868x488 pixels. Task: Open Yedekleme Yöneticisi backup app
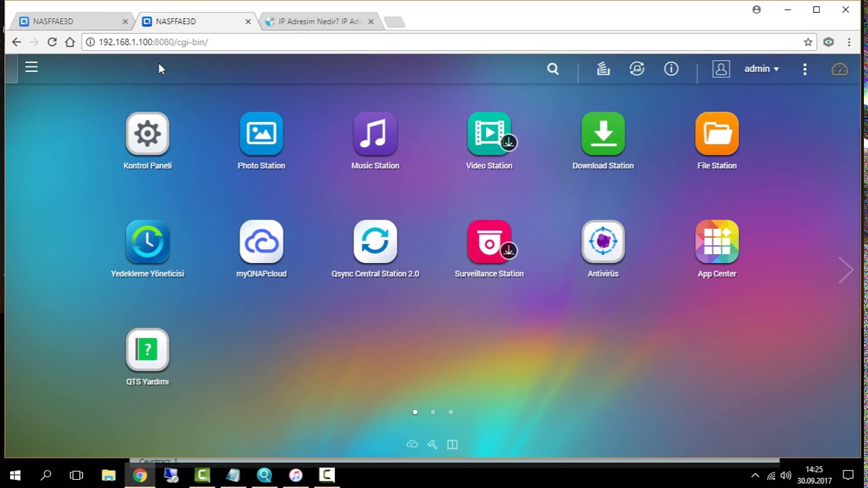[x=147, y=241]
